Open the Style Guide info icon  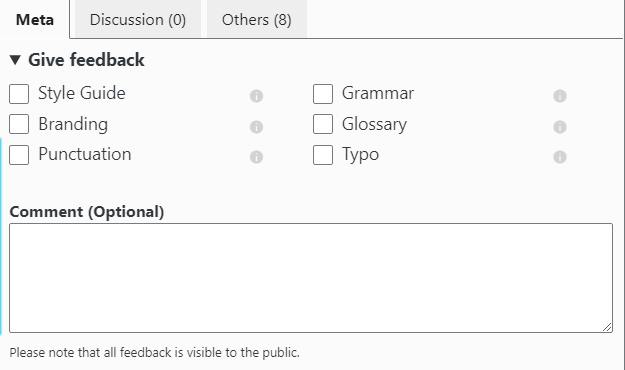256,96
